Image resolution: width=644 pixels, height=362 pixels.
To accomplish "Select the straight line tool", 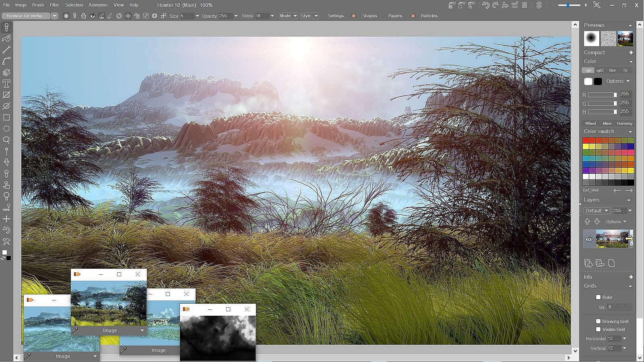I will coord(6,50).
